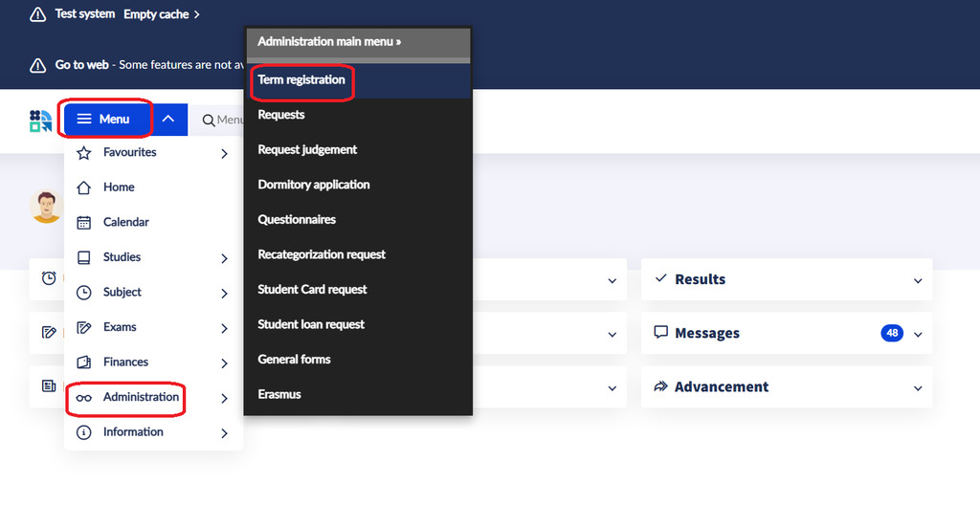This screenshot has height=505, width=980.
Task: Expand the Studies submenu arrow
Action: (x=224, y=258)
